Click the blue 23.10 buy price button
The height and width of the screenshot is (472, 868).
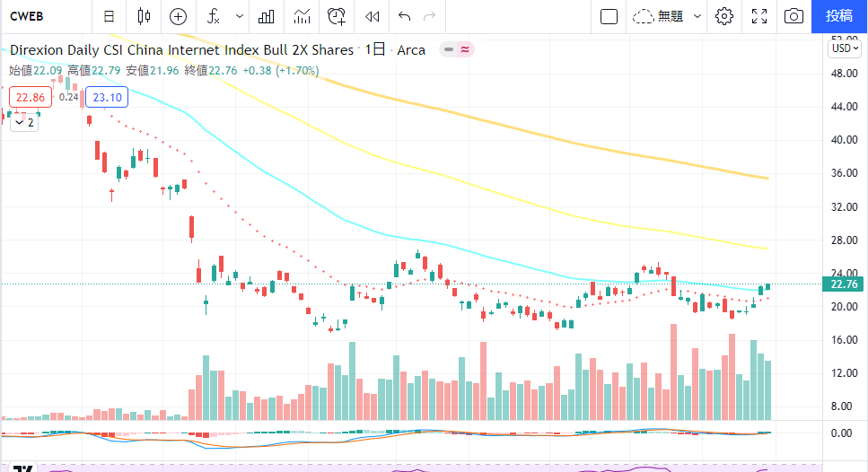point(107,98)
